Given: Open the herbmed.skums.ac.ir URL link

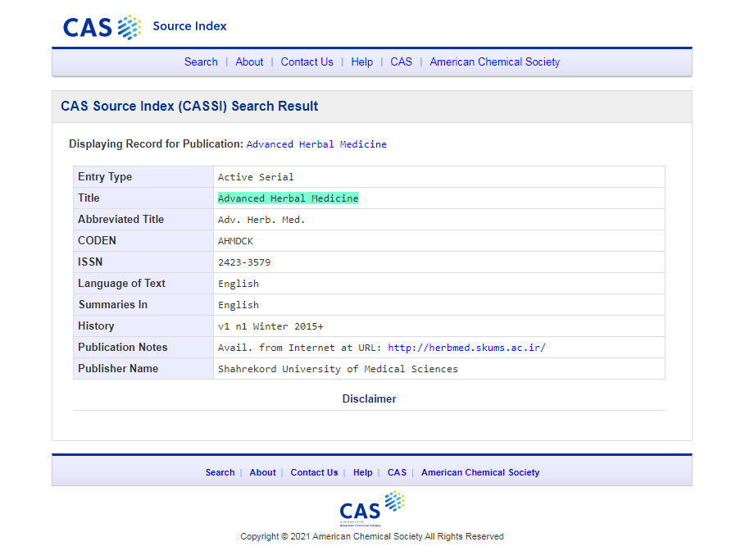Looking at the screenshot, I should [x=466, y=348].
